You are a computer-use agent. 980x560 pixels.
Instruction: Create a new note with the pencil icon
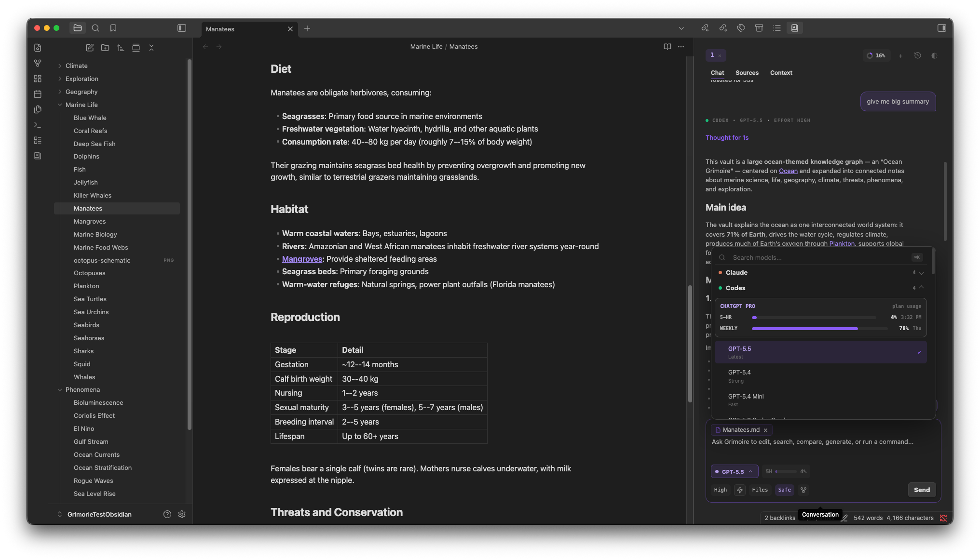coord(90,48)
